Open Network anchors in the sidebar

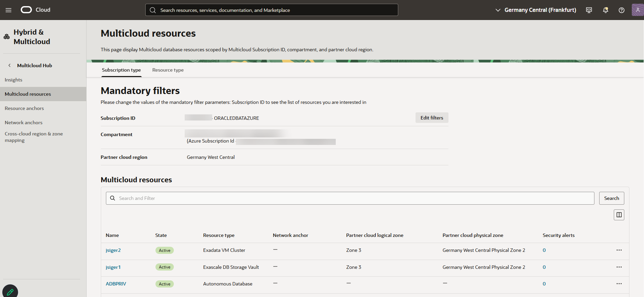(x=24, y=123)
